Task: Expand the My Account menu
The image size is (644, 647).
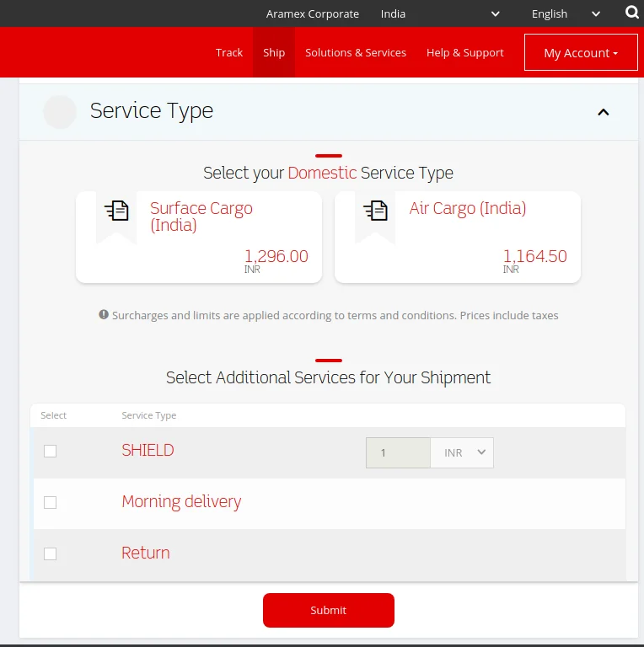Action: (x=581, y=52)
